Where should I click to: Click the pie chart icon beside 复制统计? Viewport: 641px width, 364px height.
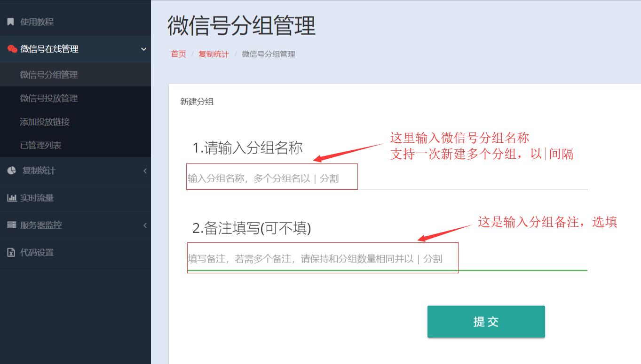[x=12, y=170]
